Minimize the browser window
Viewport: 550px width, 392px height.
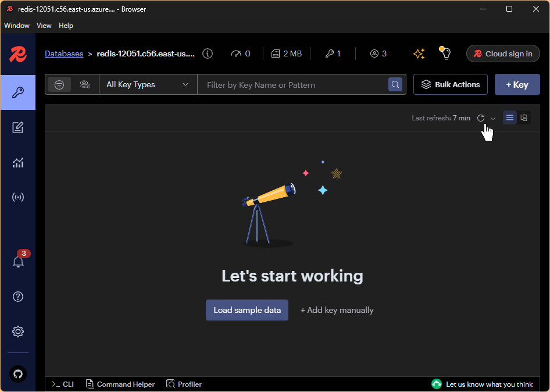(x=483, y=9)
